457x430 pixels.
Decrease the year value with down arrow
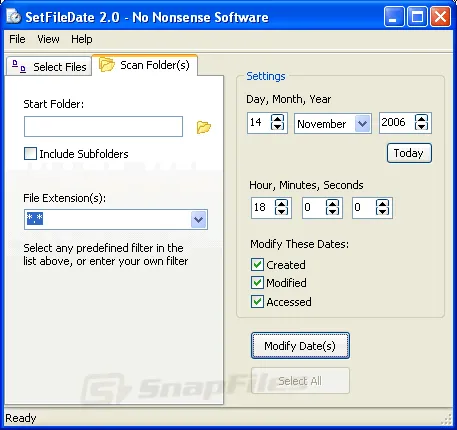click(x=422, y=126)
